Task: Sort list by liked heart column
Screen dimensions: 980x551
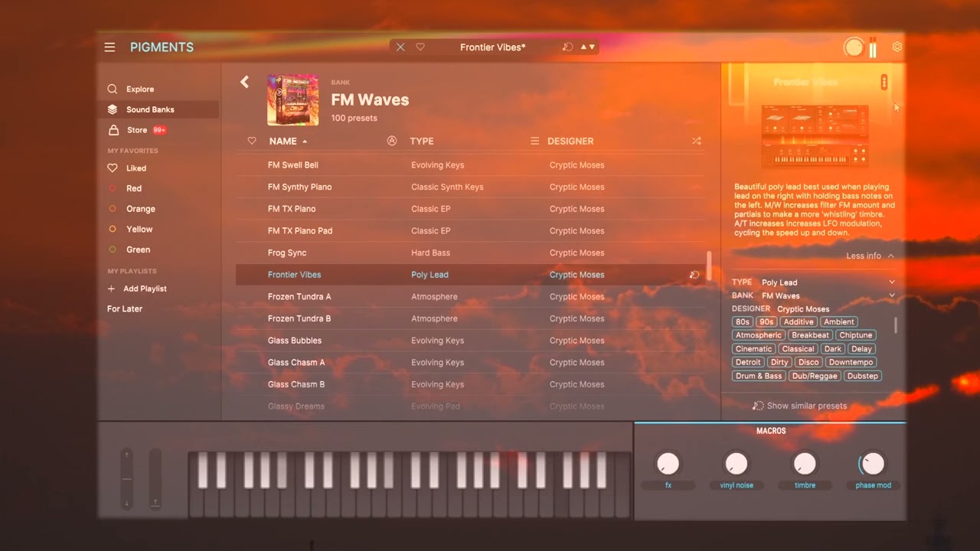Action: tap(252, 141)
